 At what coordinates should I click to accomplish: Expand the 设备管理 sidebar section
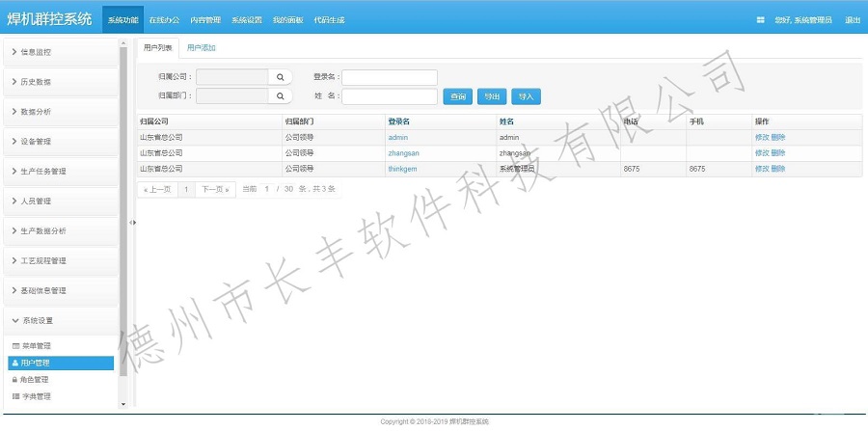pos(60,141)
